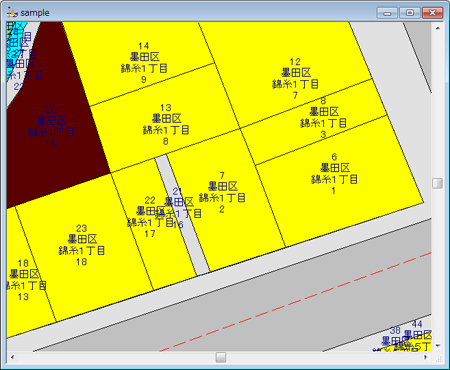Click the horizontal scrollbar thumb
Viewport: 450px width, 370px height.
(221, 357)
